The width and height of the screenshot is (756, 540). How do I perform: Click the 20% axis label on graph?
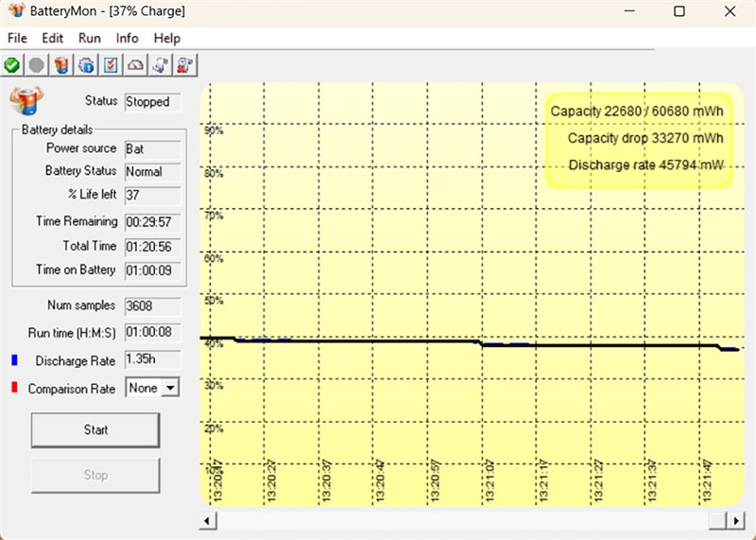(214, 428)
